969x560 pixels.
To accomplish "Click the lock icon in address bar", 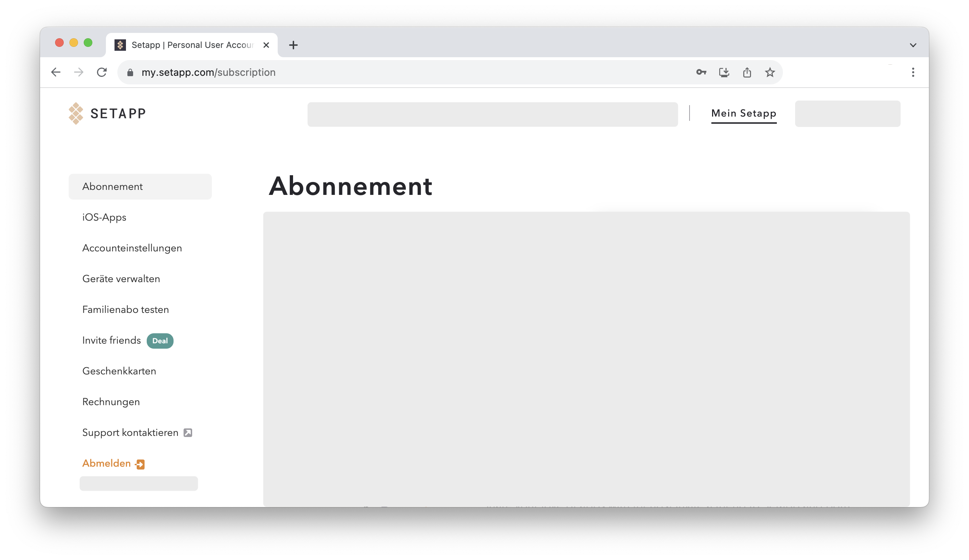I will [x=130, y=73].
